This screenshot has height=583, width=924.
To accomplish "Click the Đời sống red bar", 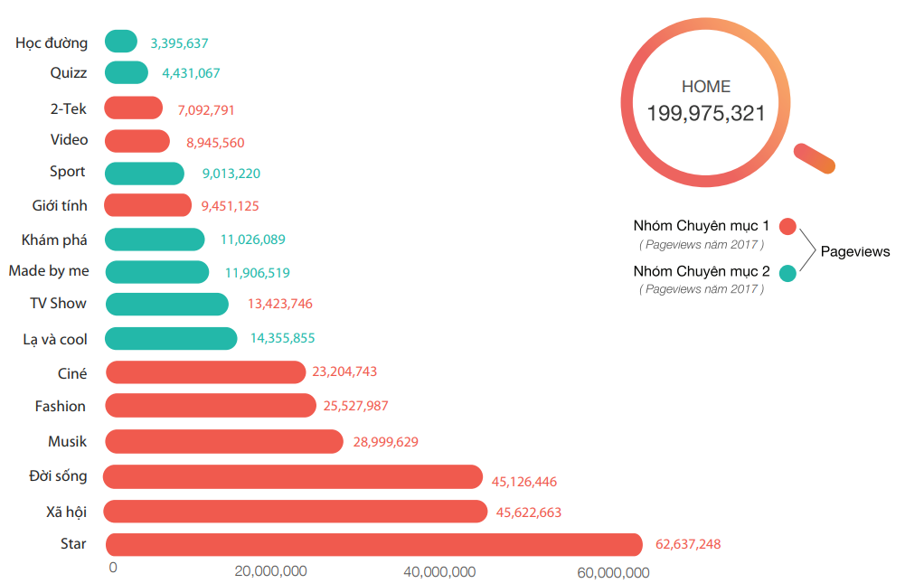I will click(293, 477).
